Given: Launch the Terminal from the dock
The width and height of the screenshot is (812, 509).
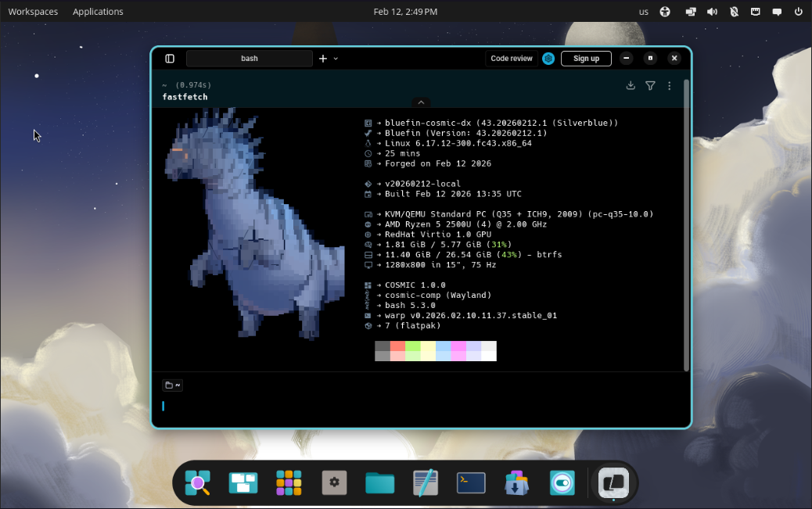Looking at the screenshot, I should [471, 483].
